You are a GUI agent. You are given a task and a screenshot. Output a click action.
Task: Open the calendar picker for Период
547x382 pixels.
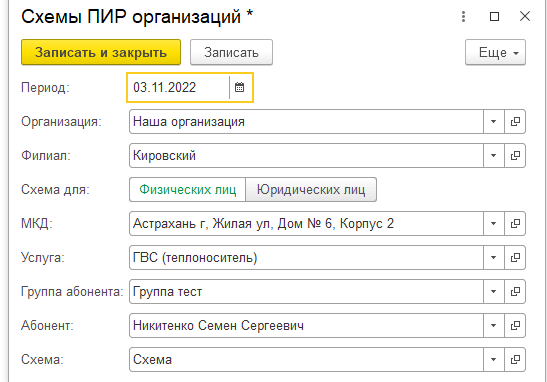[x=239, y=87]
